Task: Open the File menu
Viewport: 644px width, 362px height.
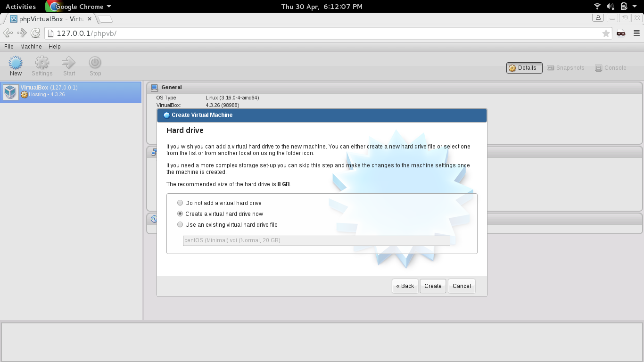Action: tap(9, 47)
